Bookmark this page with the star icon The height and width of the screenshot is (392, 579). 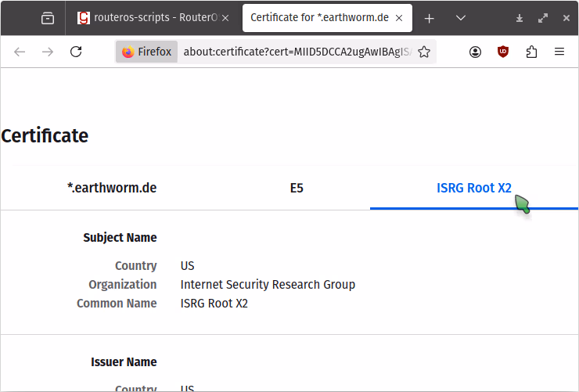point(424,52)
